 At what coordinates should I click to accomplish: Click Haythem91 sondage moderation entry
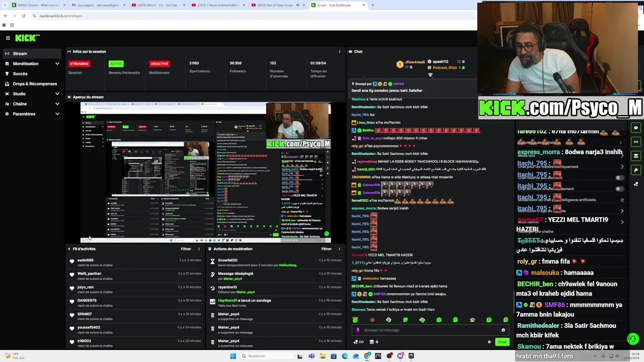click(x=275, y=303)
